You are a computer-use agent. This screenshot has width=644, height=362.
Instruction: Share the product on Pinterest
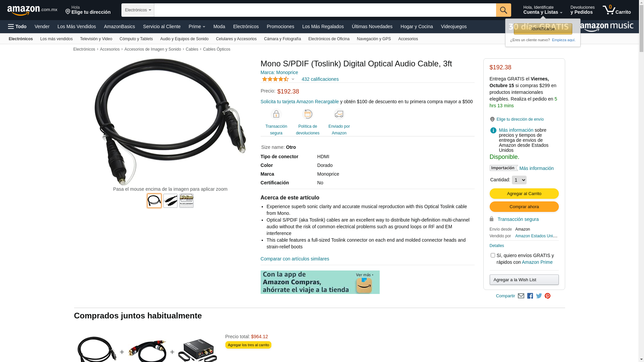[547, 296]
